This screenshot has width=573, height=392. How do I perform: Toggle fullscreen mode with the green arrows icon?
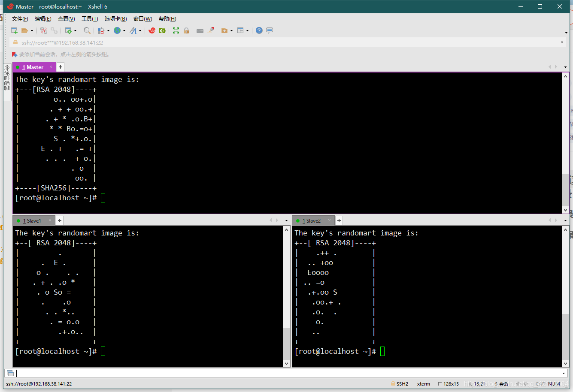[x=176, y=30]
